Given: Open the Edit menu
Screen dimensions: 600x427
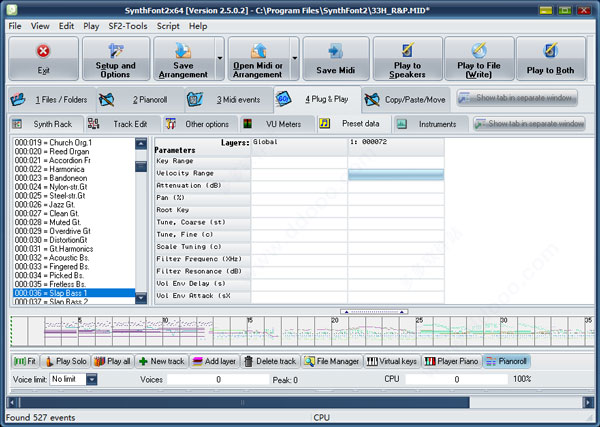Looking at the screenshot, I should (x=66, y=26).
